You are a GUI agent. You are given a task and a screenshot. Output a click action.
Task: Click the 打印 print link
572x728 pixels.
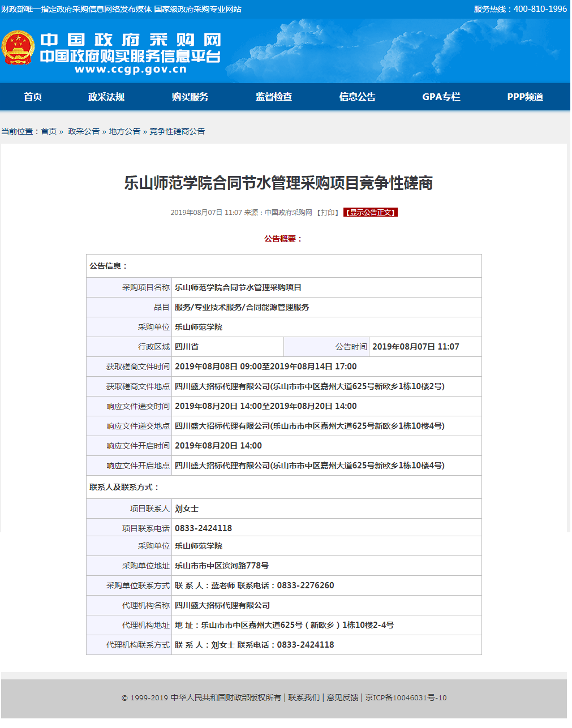click(328, 213)
